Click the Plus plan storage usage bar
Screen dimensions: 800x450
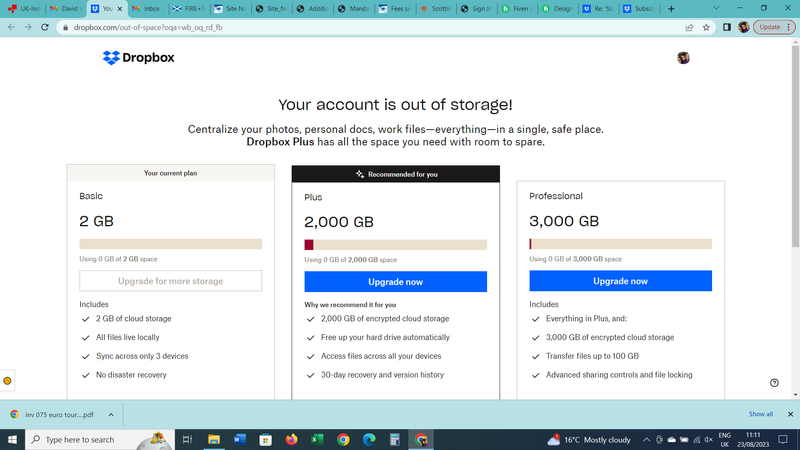[x=395, y=245]
